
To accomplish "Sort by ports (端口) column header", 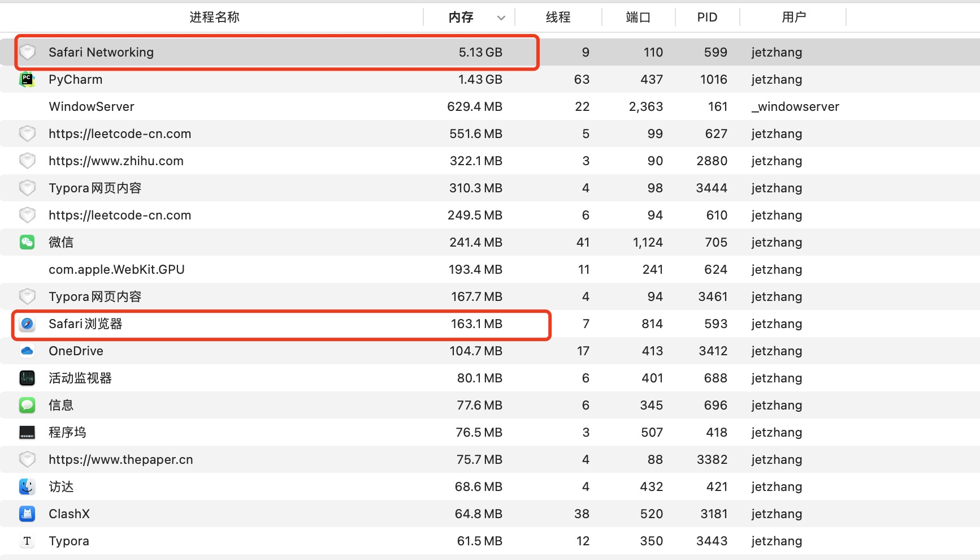I will 639,18.
